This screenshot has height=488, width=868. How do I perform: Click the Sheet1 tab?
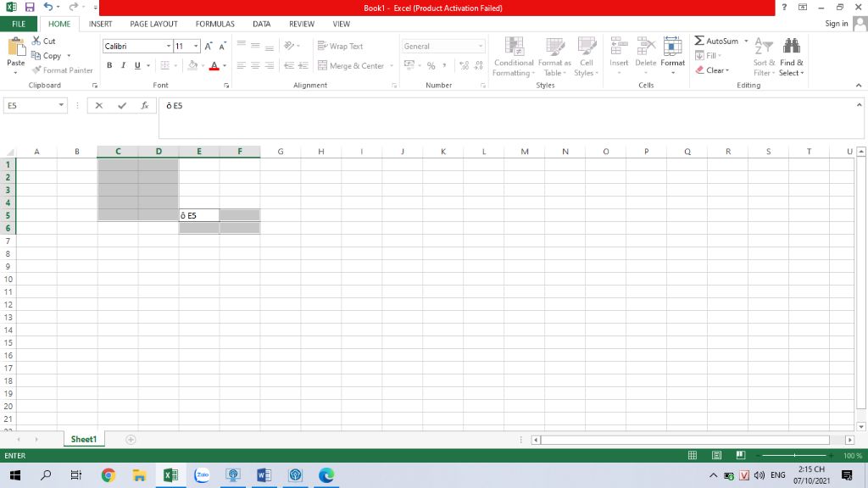point(84,439)
